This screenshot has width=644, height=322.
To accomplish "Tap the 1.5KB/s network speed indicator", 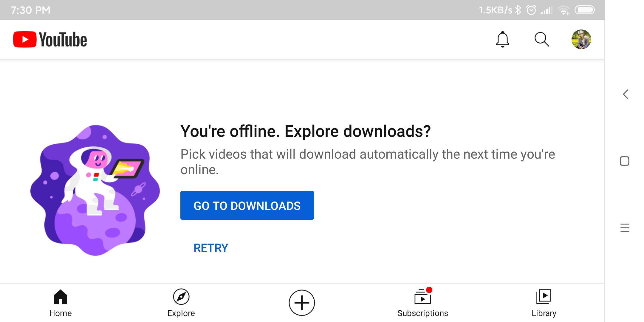I will pyautogui.click(x=496, y=10).
